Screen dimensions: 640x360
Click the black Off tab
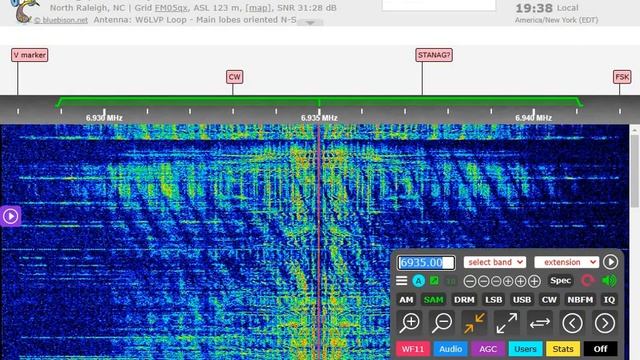tap(600, 349)
